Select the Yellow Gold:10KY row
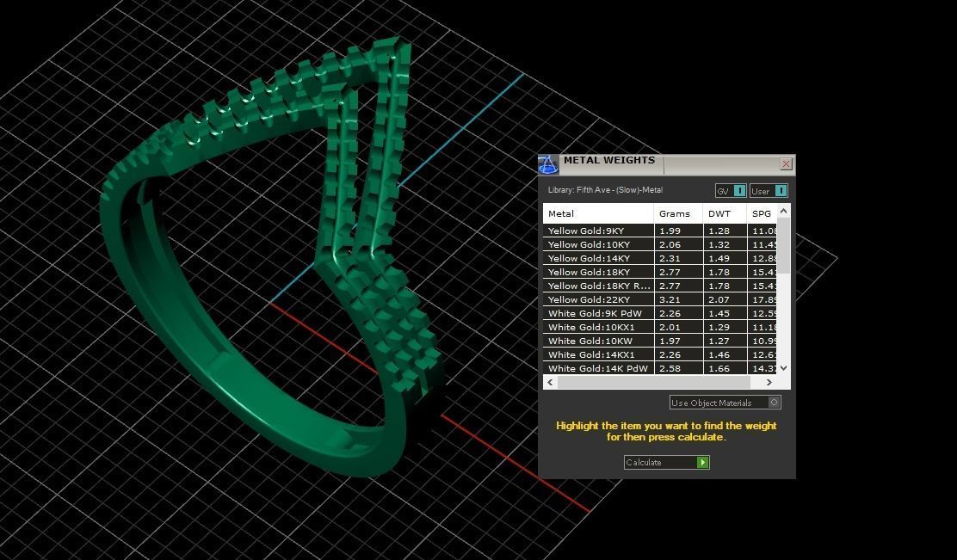 point(660,244)
